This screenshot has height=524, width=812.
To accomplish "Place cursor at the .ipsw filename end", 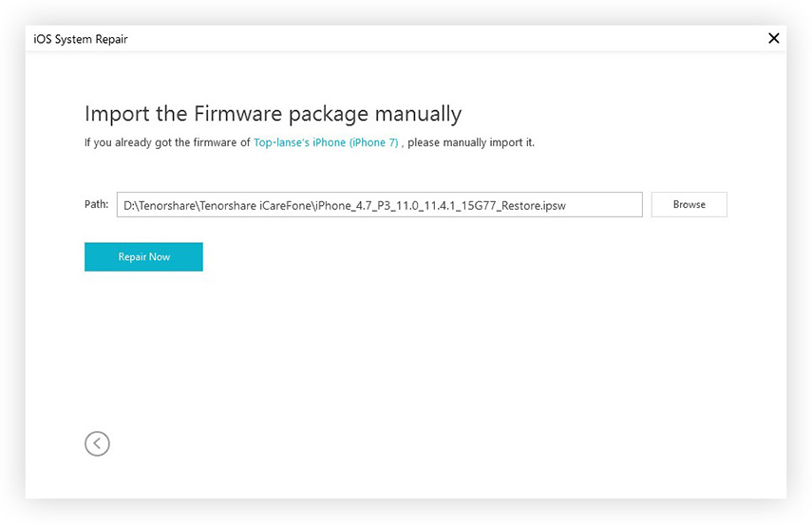I will (x=567, y=206).
